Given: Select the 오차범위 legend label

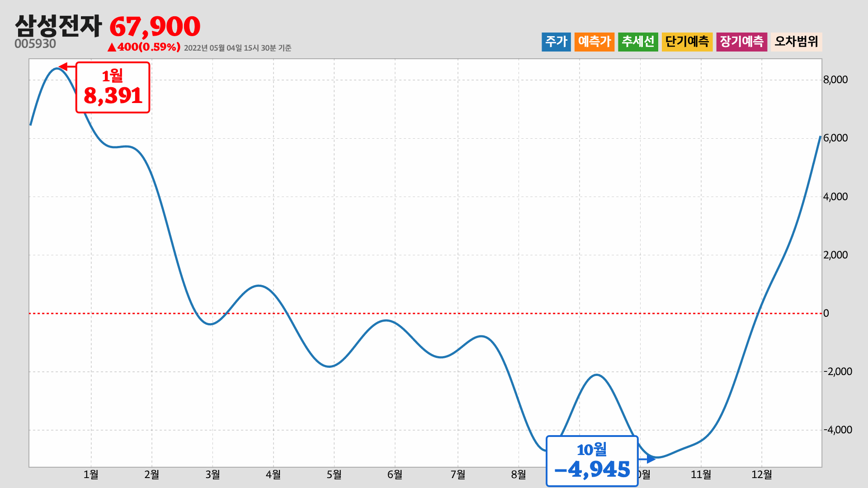Looking at the screenshot, I should point(796,42).
